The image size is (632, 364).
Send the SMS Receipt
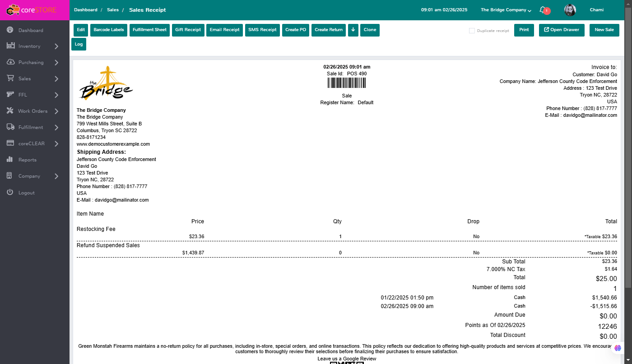262,30
